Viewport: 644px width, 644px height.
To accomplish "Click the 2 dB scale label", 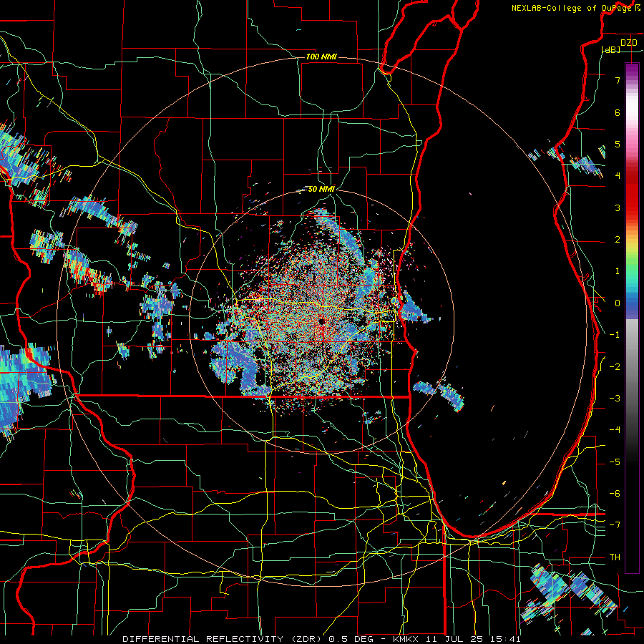I will tap(618, 240).
